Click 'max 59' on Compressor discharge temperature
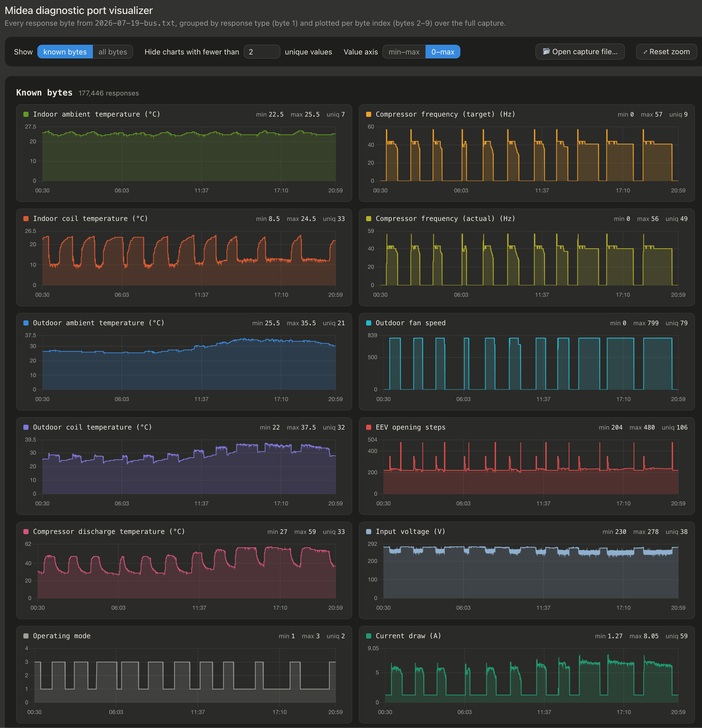The width and height of the screenshot is (702, 728). [x=305, y=532]
